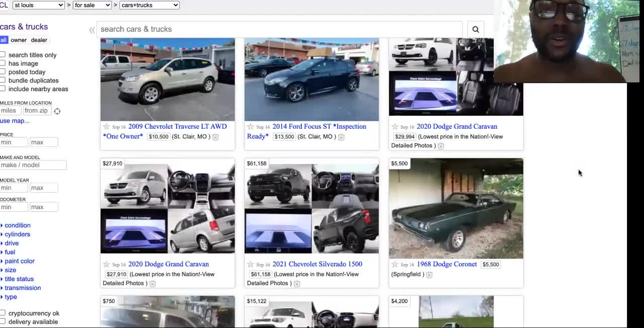Check posted today filter
This screenshot has height=328, width=644.
point(3,72)
